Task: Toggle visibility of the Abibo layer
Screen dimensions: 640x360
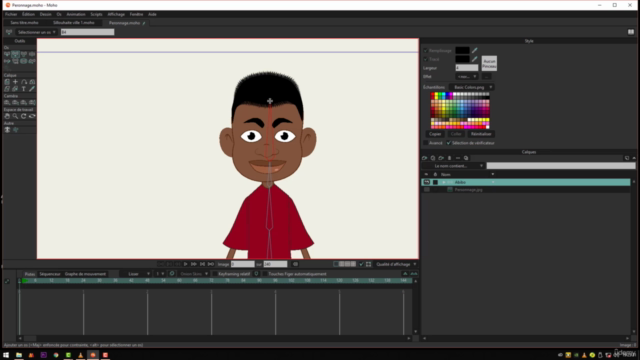Action: [427, 182]
